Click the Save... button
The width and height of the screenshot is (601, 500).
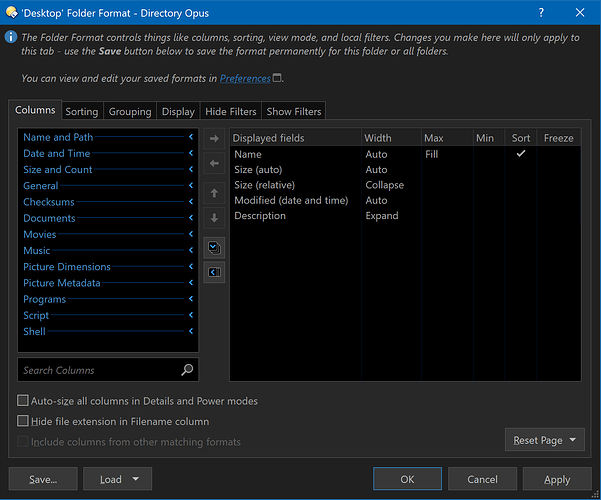43,479
